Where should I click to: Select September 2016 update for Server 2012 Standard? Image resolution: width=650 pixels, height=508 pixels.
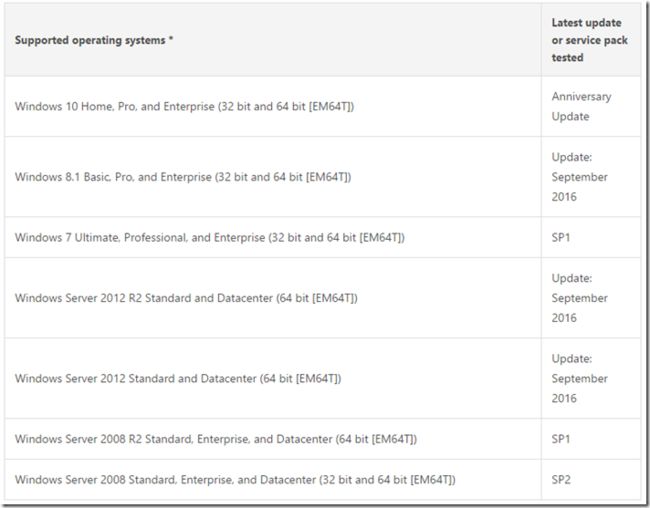(x=579, y=379)
